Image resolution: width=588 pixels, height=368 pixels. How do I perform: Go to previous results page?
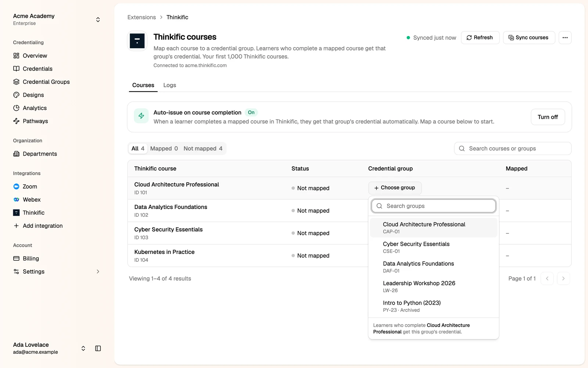point(547,279)
